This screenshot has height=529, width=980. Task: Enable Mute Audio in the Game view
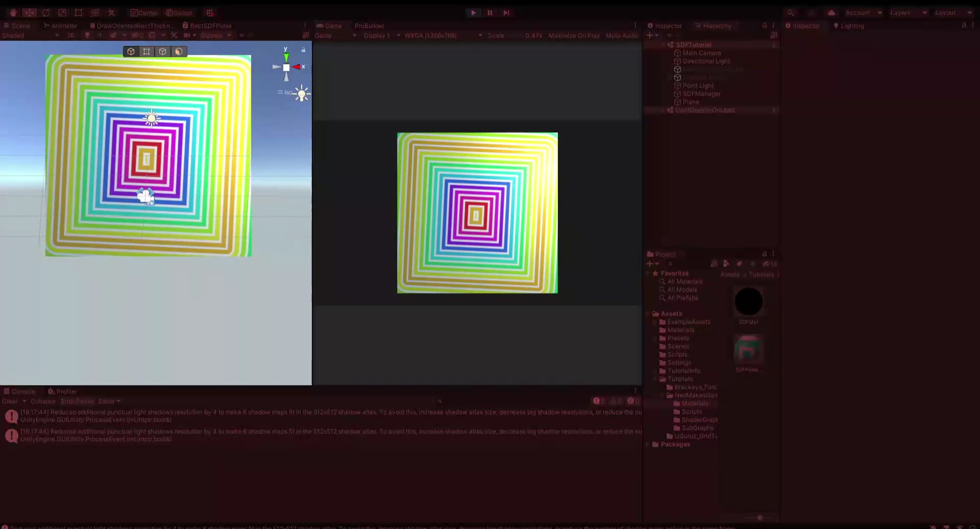(622, 36)
